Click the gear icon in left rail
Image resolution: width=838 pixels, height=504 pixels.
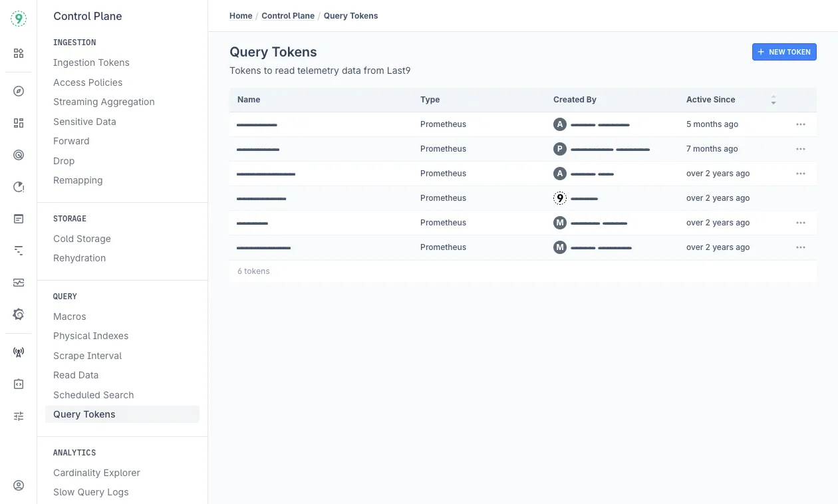[x=19, y=315]
